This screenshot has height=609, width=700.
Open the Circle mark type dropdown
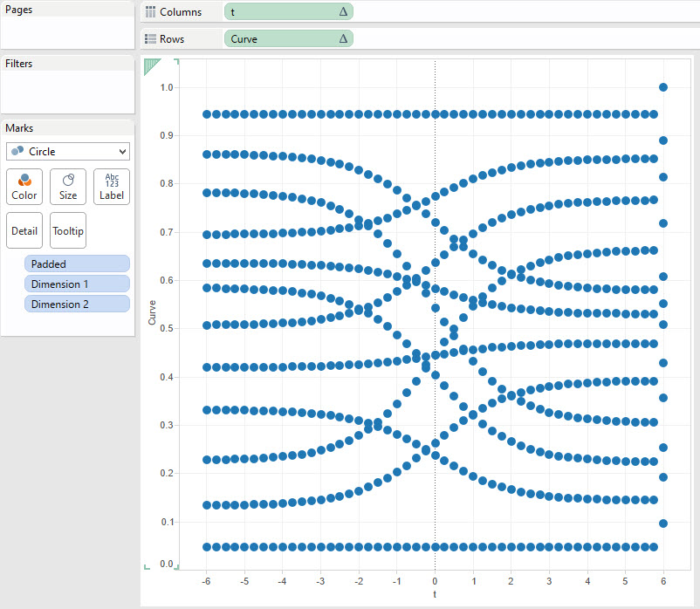pyautogui.click(x=68, y=152)
